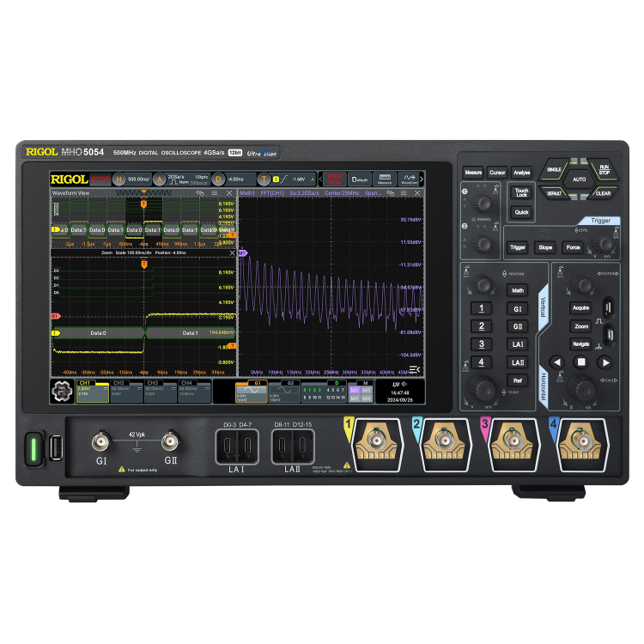Tap touch-gesture icon in FFT Math1 header
Screen dimensions: 644x644
click(390, 193)
